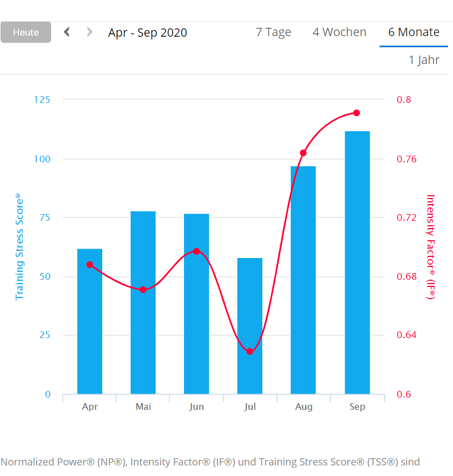This screenshot has width=453, height=476.
Task: Click the June Intensity Factor data point
Action: point(196,251)
